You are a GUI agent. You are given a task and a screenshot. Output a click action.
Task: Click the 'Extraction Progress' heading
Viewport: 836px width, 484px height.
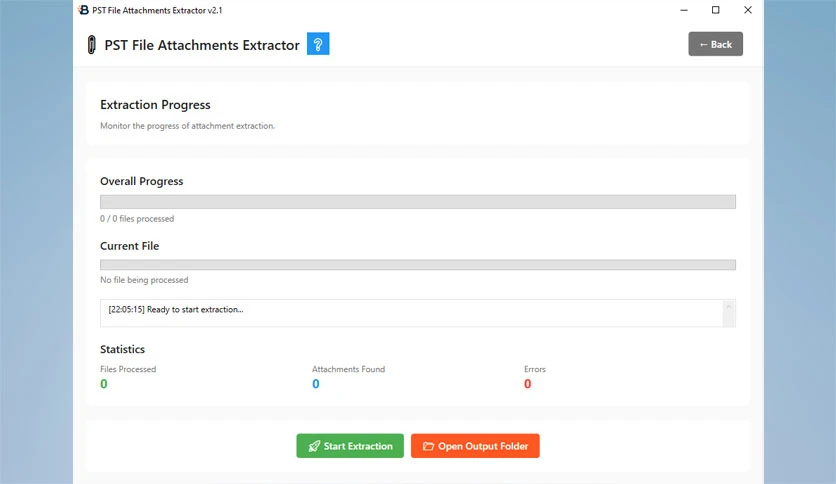tap(155, 104)
